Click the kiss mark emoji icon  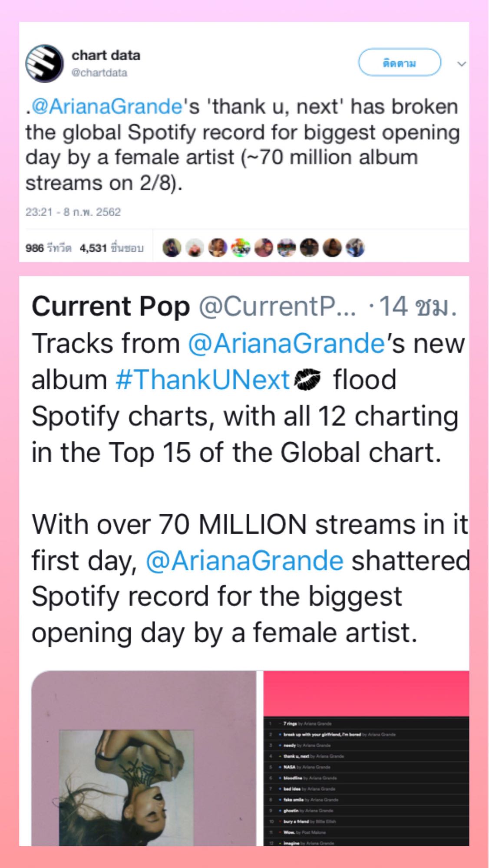307,380
